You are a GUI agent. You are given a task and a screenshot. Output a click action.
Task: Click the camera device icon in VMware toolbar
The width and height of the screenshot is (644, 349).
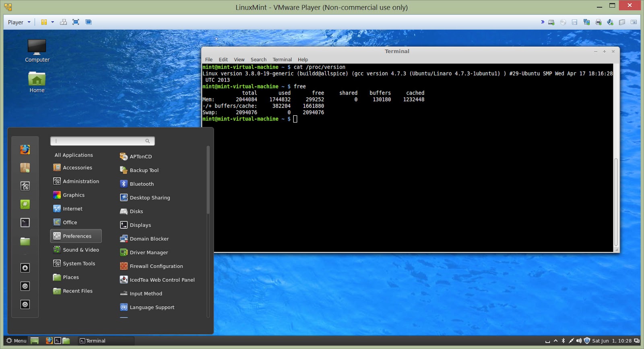click(634, 22)
